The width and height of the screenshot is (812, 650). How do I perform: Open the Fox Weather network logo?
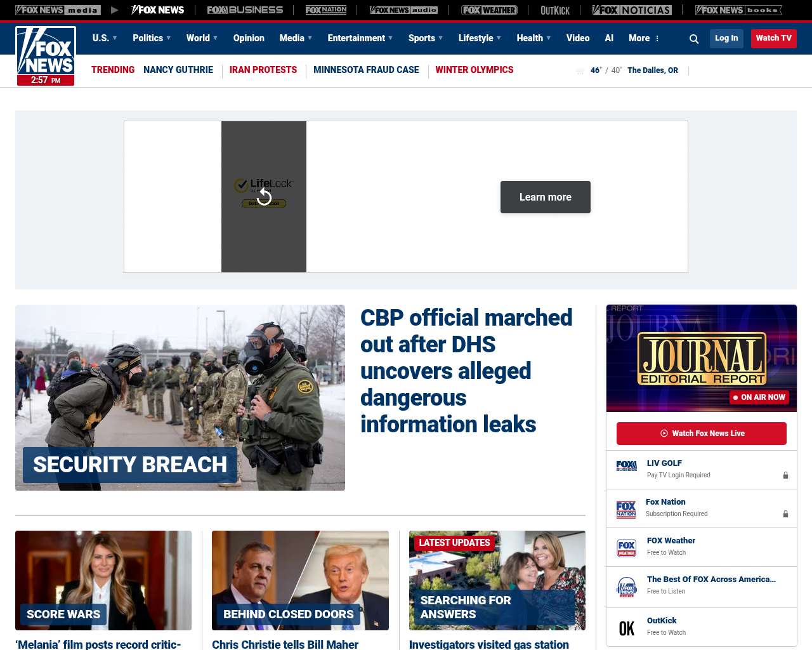click(489, 10)
